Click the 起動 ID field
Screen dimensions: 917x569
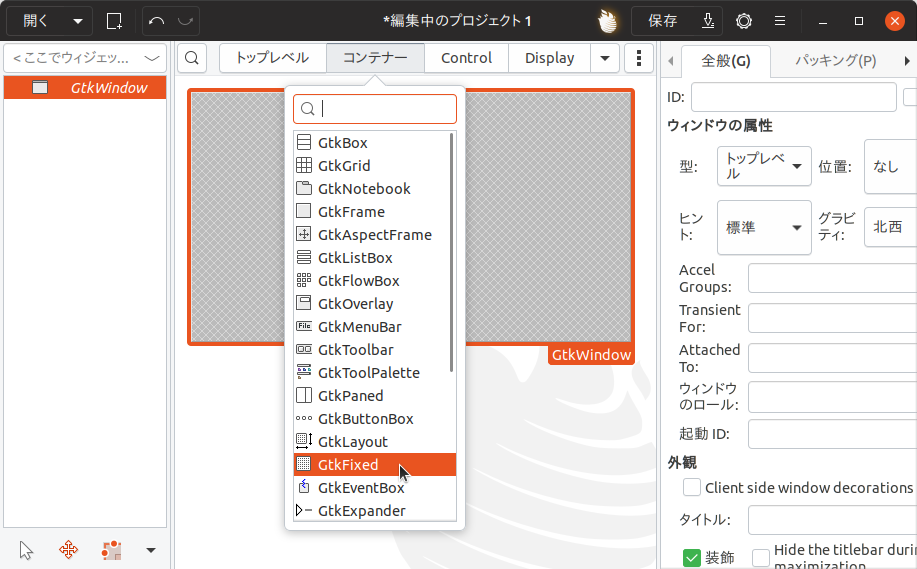pos(832,434)
